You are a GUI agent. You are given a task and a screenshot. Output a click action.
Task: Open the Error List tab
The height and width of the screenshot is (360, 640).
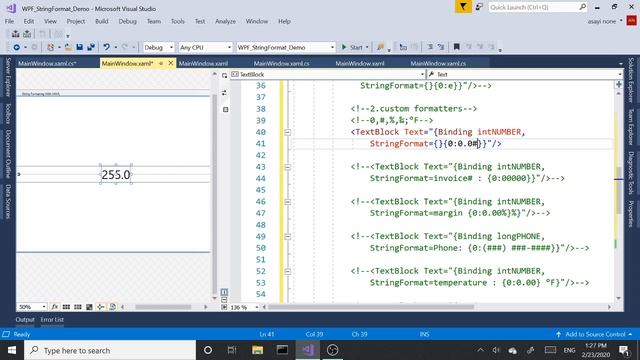point(52,320)
